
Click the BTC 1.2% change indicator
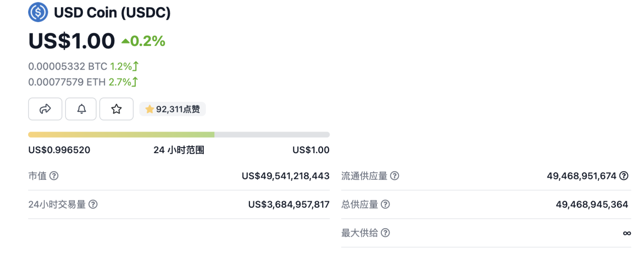click(x=124, y=66)
